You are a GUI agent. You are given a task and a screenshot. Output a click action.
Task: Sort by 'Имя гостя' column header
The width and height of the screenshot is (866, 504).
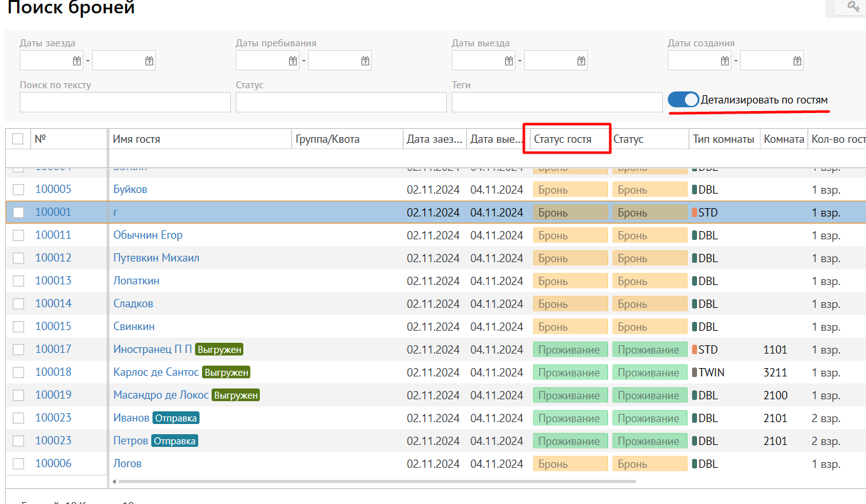click(137, 139)
